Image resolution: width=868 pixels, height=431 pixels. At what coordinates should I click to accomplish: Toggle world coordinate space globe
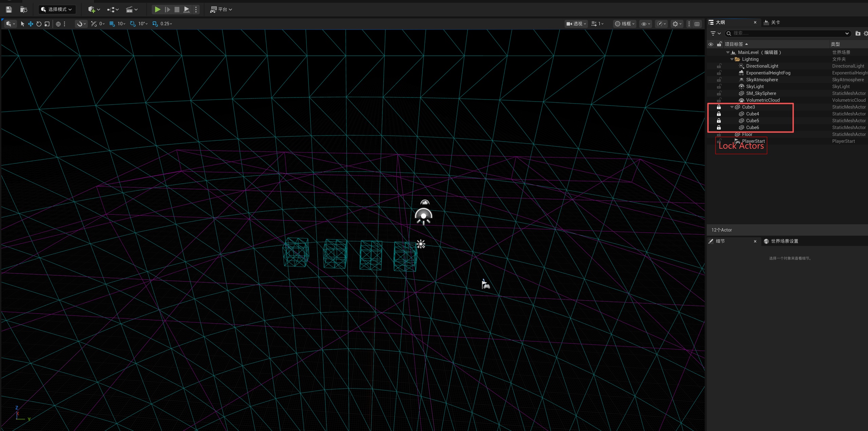58,24
